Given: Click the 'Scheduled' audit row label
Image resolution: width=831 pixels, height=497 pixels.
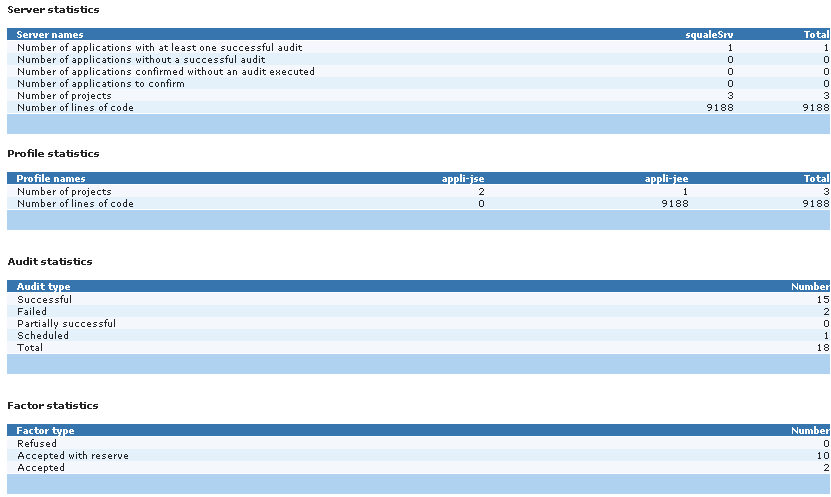Looking at the screenshot, I should tap(43, 335).
